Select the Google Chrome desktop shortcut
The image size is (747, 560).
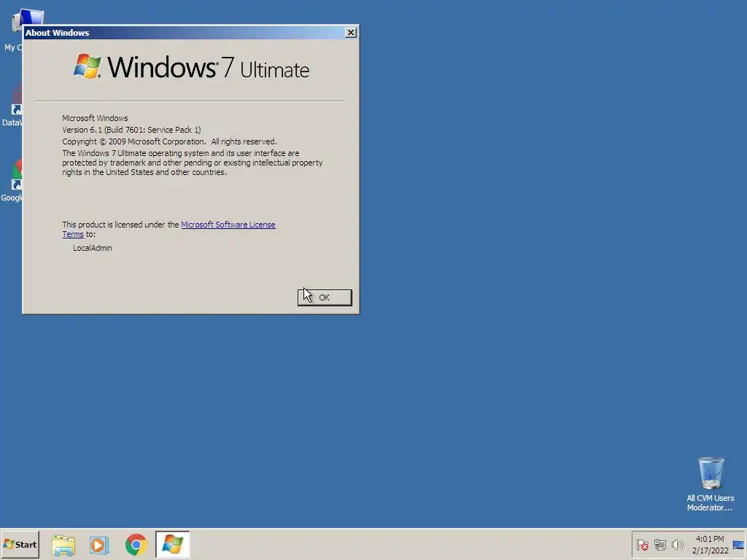[12, 181]
